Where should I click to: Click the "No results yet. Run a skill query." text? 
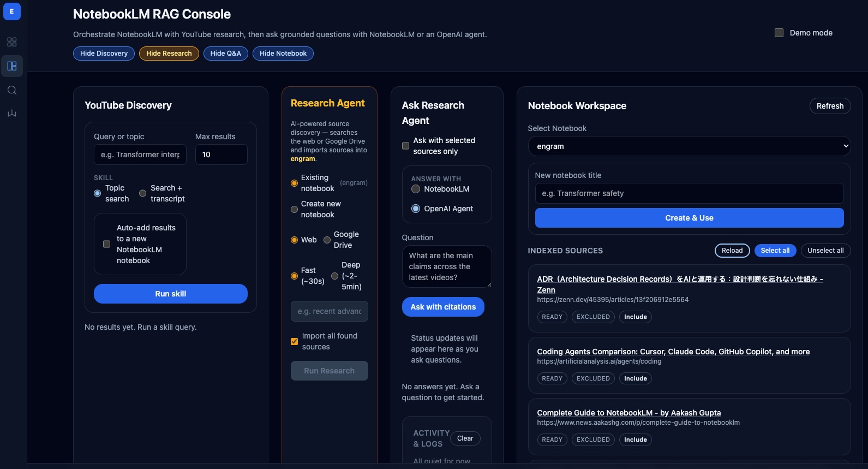click(x=141, y=327)
